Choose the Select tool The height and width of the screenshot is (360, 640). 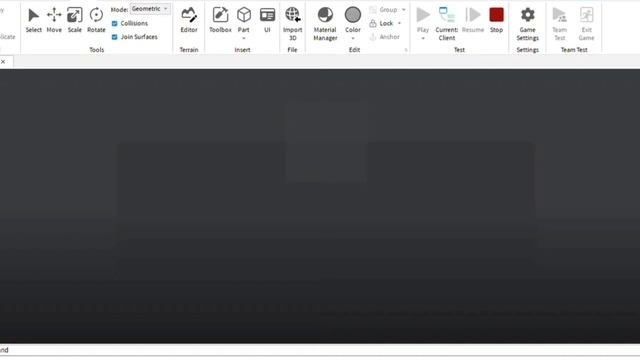[x=33, y=20]
